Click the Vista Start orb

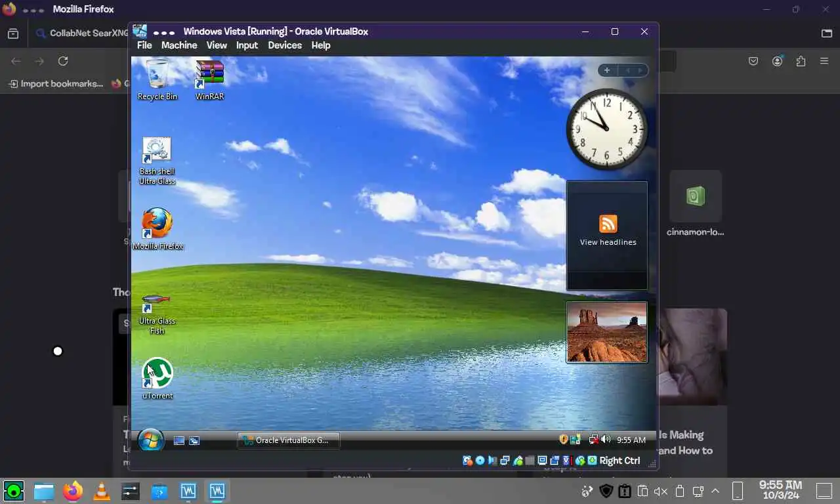(151, 440)
